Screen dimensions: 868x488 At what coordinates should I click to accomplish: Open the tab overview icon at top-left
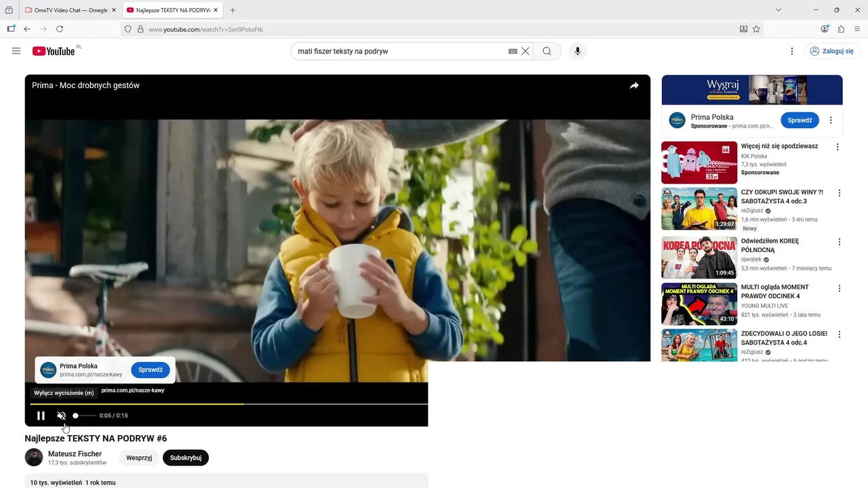(x=9, y=10)
